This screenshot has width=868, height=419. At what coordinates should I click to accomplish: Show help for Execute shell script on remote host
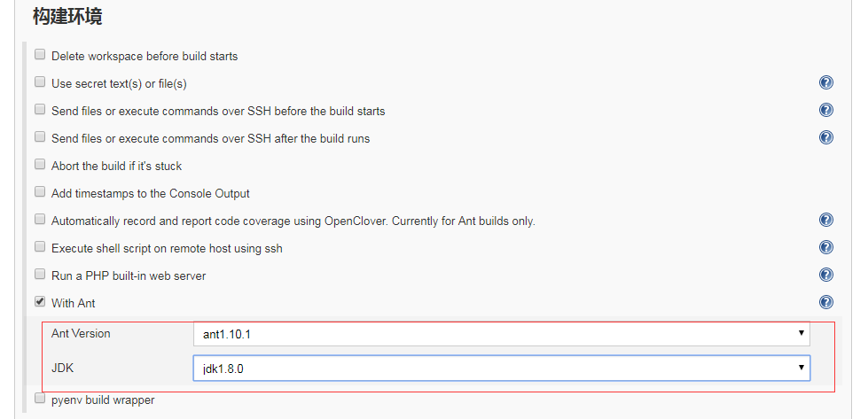coord(826,248)
